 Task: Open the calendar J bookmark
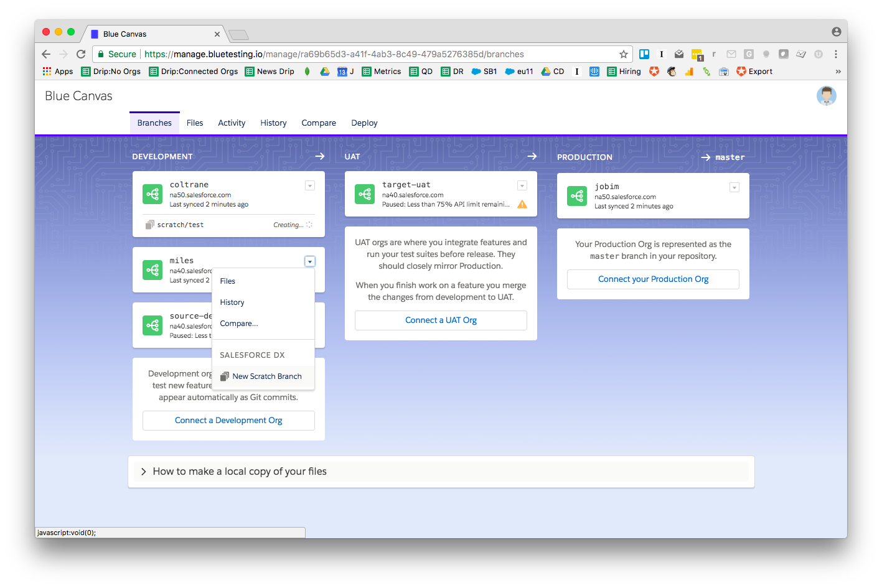(x=345, y=72)
